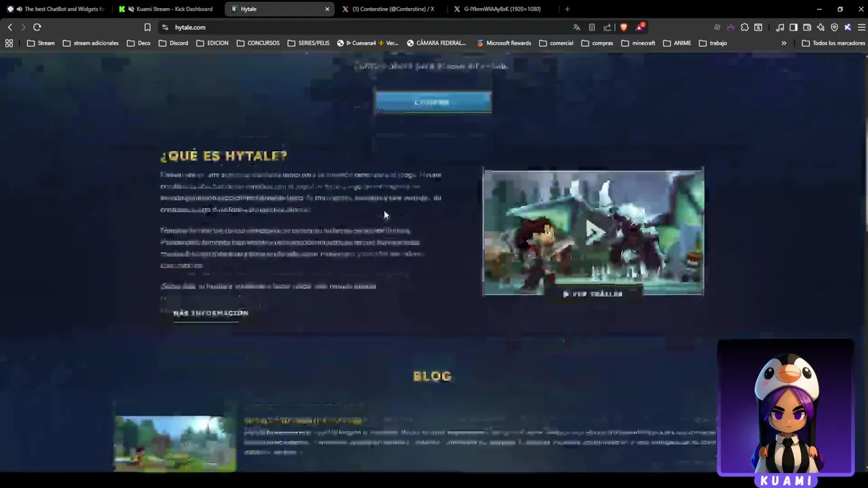Open a new tab with plus button
Screen dimensions: 868x488
[567, 9]
